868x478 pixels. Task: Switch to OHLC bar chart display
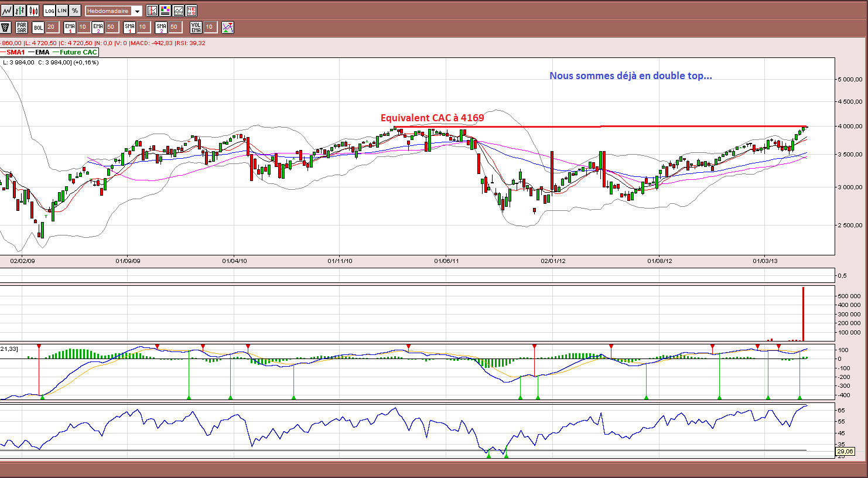tap(20, 11)
